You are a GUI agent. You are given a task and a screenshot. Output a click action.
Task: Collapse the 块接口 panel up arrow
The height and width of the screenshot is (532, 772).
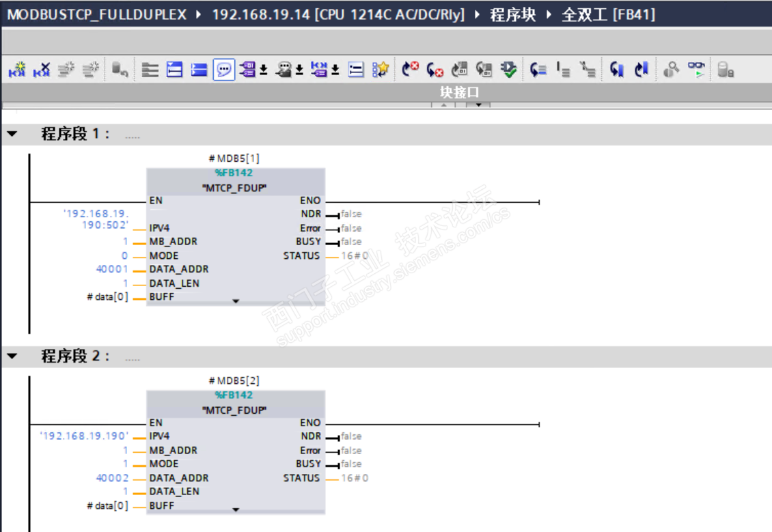(x=444, y=104)
